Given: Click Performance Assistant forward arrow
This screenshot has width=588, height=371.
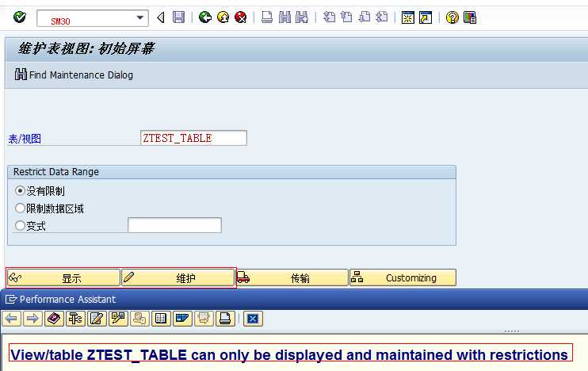Looking at the screenshot, I should click(33, 319).
